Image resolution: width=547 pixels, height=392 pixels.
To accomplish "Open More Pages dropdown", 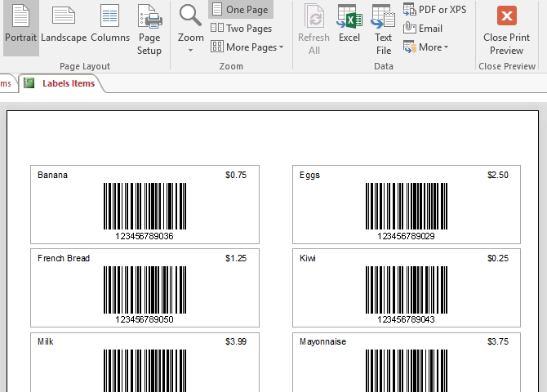I will click(247, 47).
